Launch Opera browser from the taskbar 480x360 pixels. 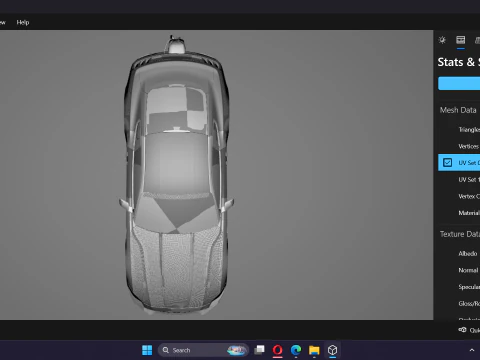pyautogui.click(x=278, y=350)
